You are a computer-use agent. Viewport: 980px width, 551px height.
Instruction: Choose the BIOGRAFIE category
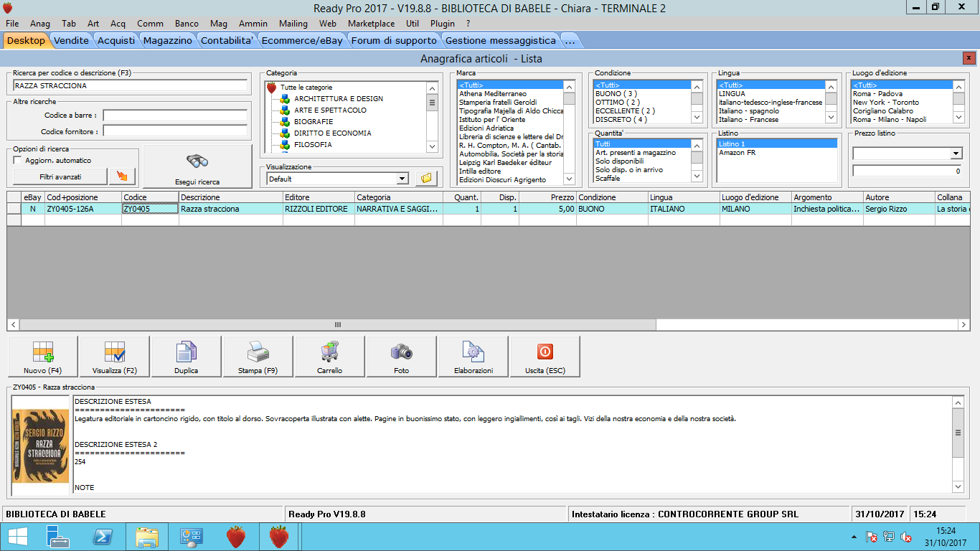(314, 122)
